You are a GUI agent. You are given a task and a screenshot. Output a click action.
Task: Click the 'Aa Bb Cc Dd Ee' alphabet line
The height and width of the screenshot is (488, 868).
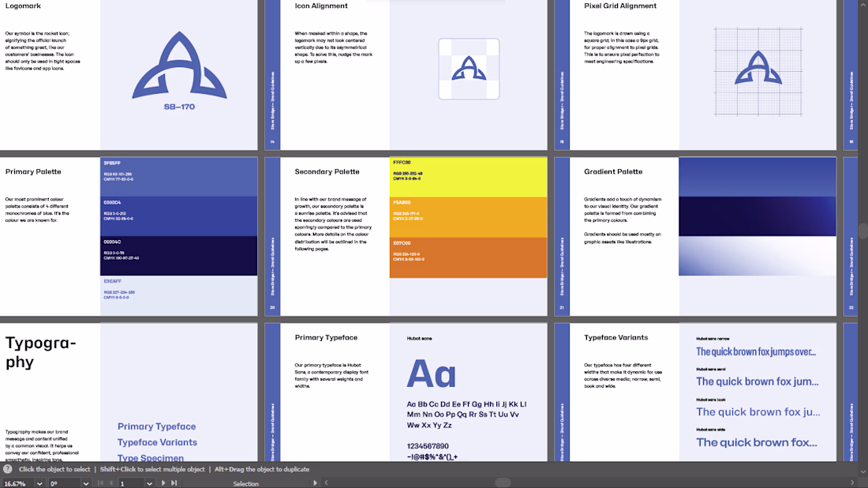coord(466,404)
